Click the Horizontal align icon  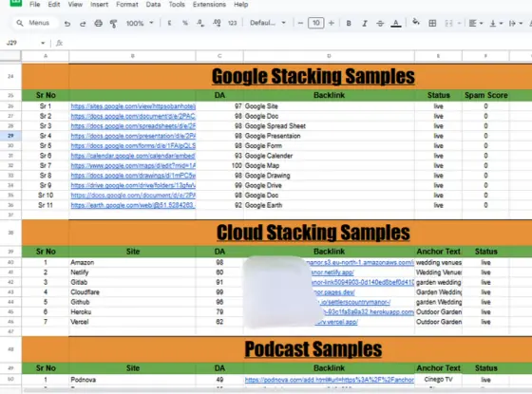pyautogui.click(x=472, y=23)
